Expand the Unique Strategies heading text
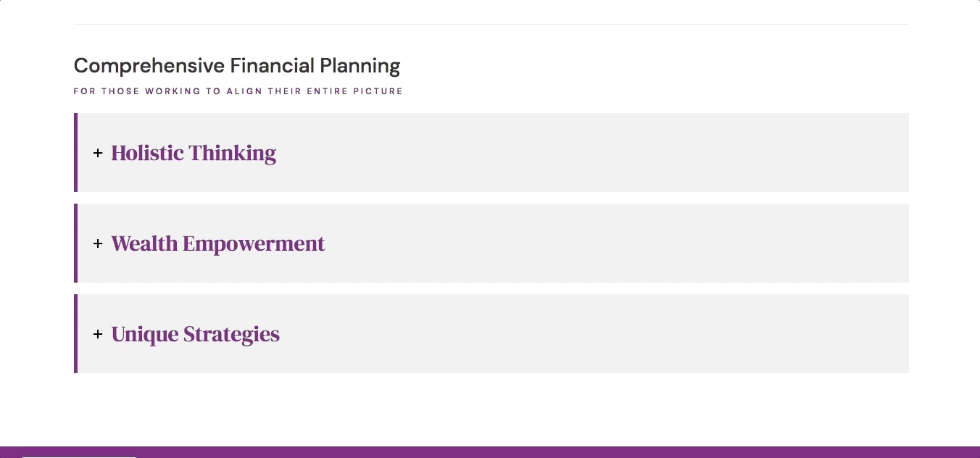 [x=195, y=334]
